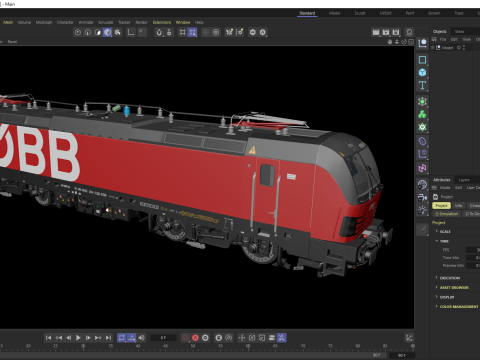Click the Play forward button

78,338
